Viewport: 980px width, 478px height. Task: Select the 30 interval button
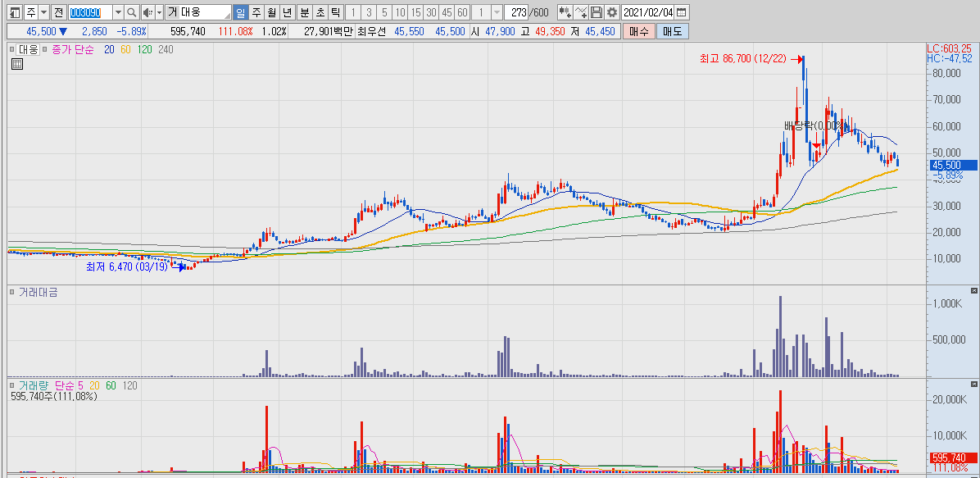pyautogui.click(x=431, y=11)
